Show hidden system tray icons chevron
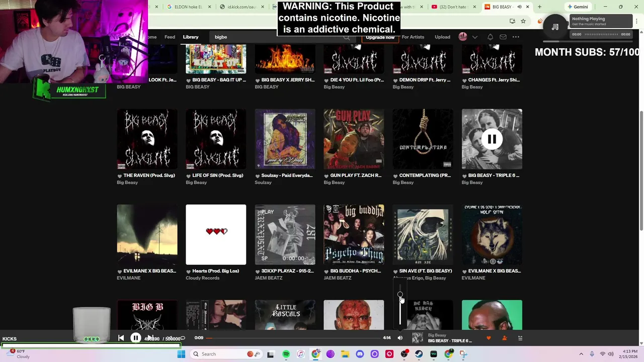 581,354
